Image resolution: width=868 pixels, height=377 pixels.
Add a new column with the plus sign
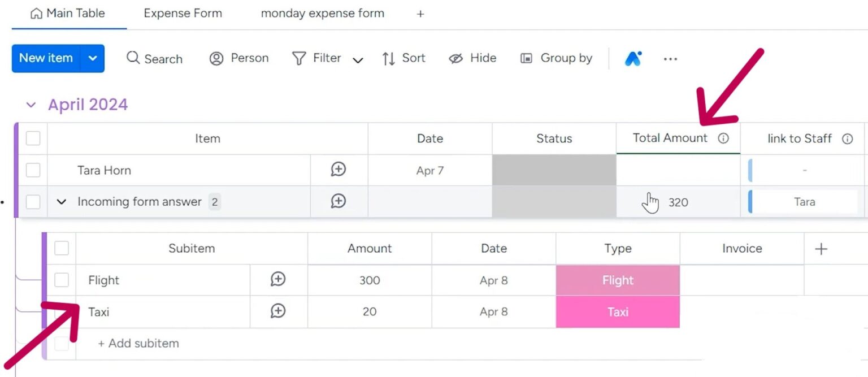(x=822, y=248)
